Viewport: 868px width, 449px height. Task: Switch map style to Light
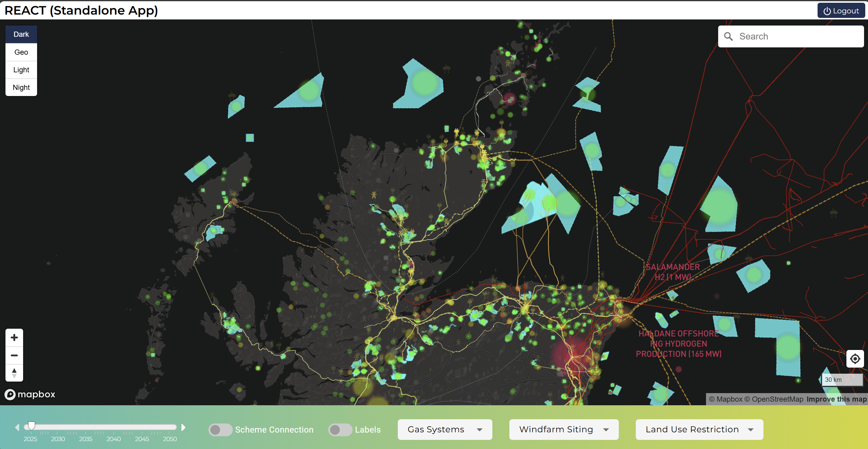21,70
